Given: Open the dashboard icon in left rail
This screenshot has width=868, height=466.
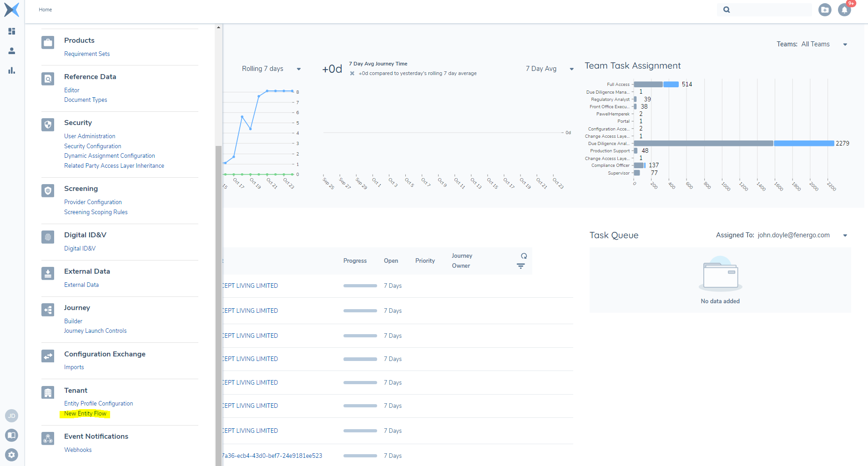Looking at the screenshot, I should (12, 31).
